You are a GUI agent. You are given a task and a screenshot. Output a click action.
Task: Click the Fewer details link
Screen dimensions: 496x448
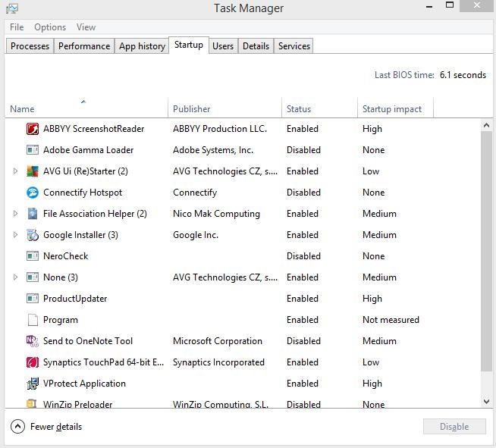click(56, 427)
